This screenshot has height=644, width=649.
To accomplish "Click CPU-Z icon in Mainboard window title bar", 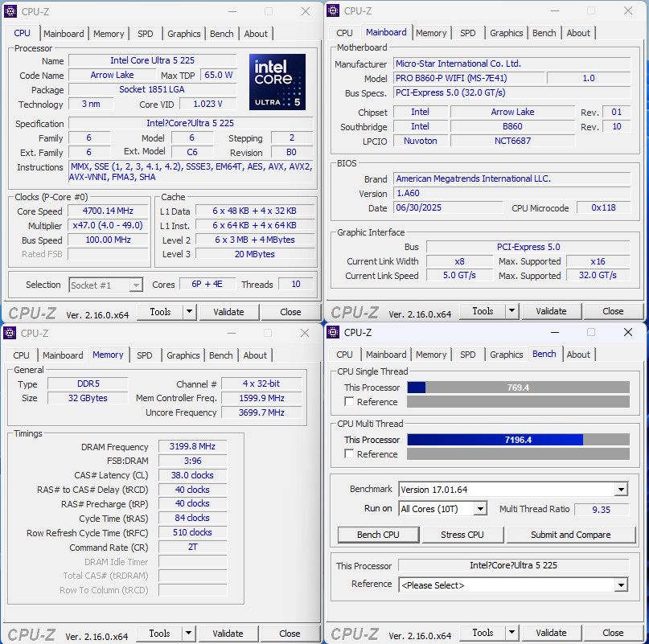I will [333, 11].
